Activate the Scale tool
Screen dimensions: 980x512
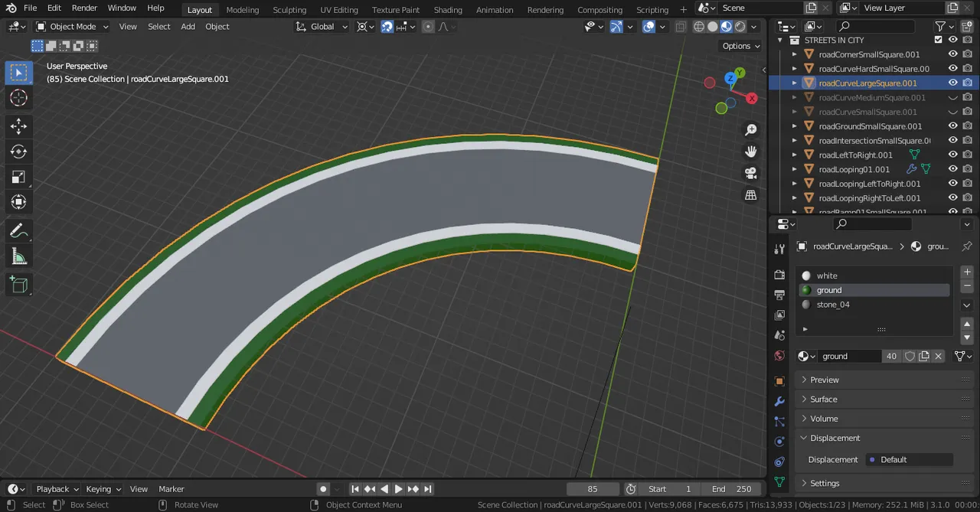tap(19, 177)
